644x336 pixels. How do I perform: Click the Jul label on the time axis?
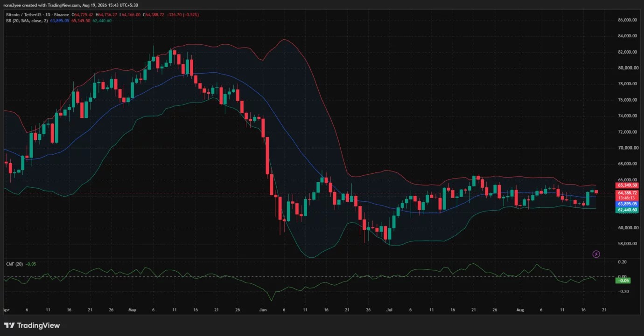[389, 309]
